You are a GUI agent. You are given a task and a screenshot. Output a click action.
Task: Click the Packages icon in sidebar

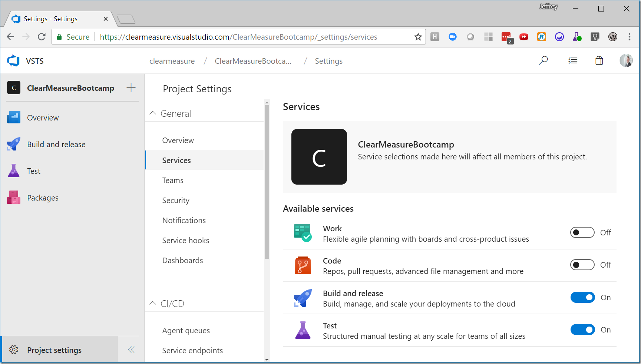click(14, 198)
